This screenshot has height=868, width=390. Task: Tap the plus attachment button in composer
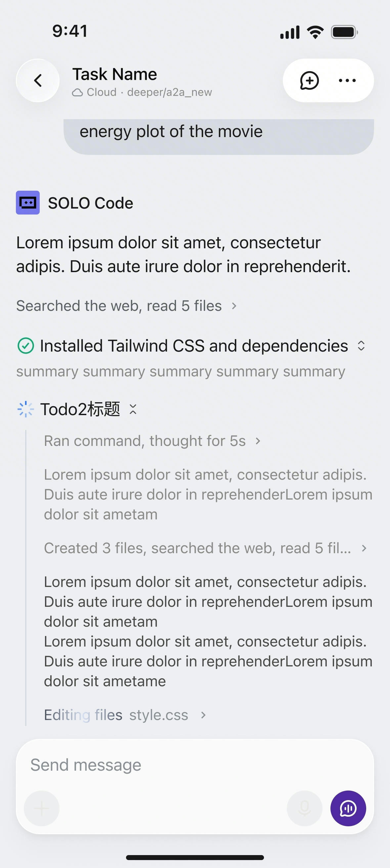42,808
